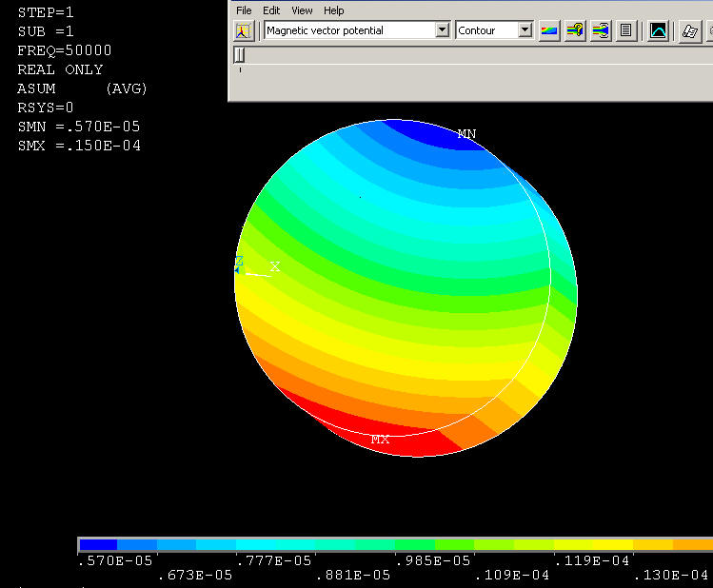Click the results viewer icon left of dropdown
The width and height of the screenshot is (713, 588).
coord(244,30)
